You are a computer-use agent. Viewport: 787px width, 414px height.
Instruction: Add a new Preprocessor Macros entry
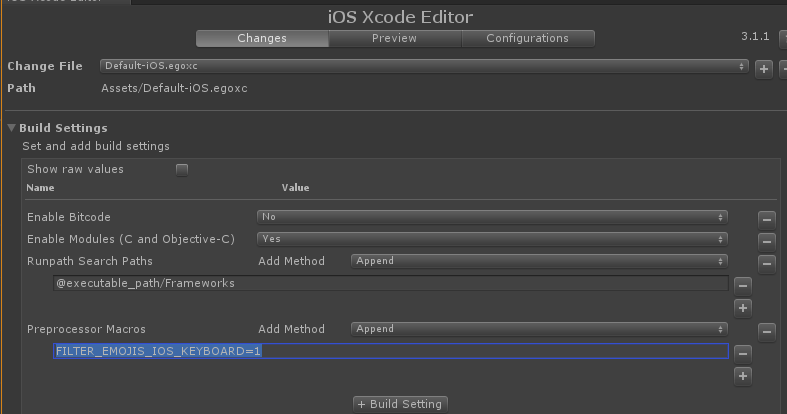(742, 375)
